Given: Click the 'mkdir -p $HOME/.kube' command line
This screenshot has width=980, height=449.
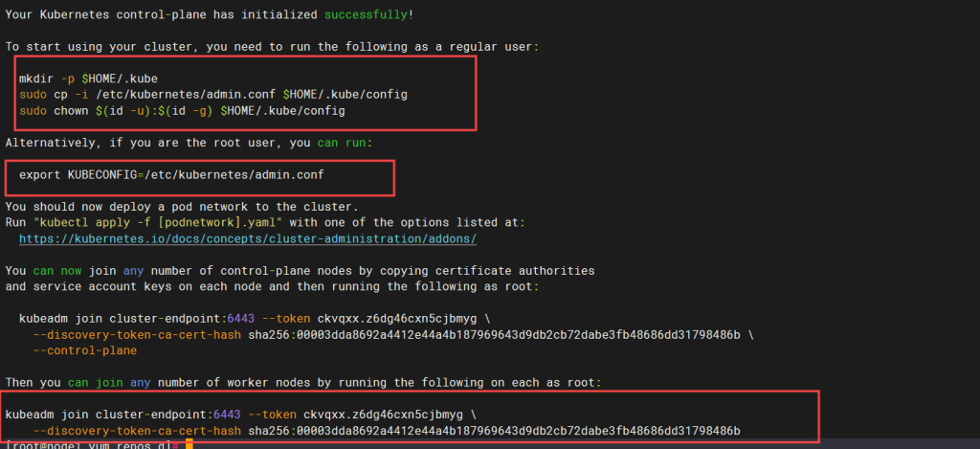Looking at the screenshot, I should click(88, 79).
